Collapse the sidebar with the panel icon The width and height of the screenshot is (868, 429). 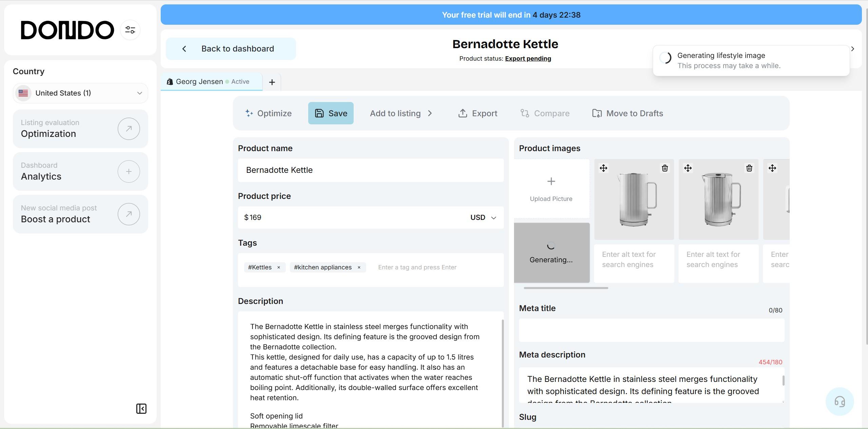point(141,409)
